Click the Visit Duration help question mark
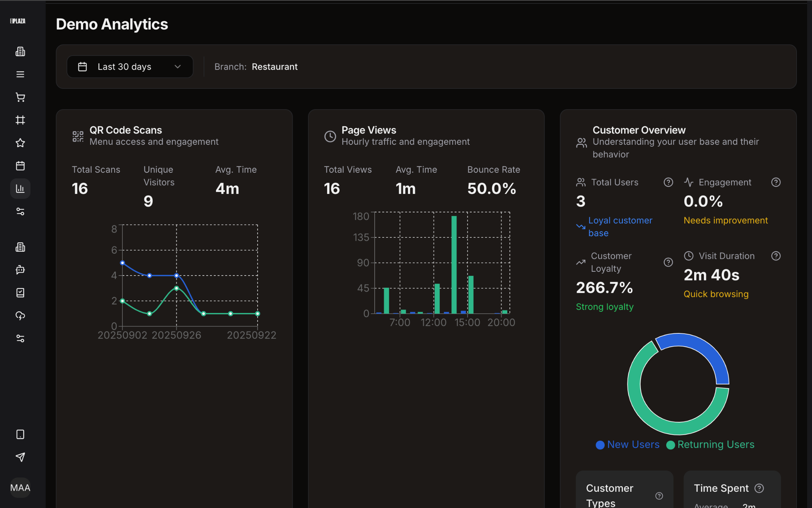This screenshot has height=508, width=812. point(776,256)
